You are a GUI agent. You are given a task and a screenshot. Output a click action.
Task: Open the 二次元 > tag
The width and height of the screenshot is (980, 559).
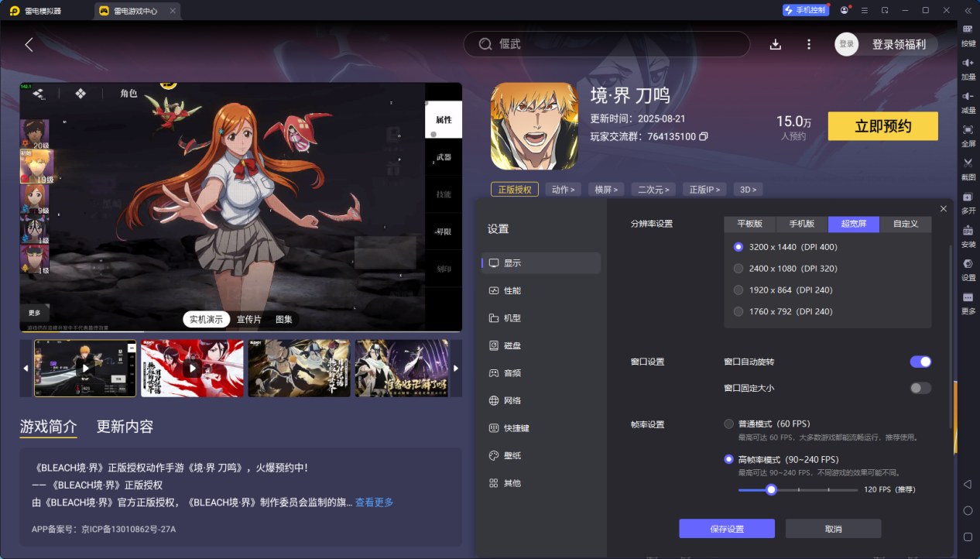(x=653, y=189)
